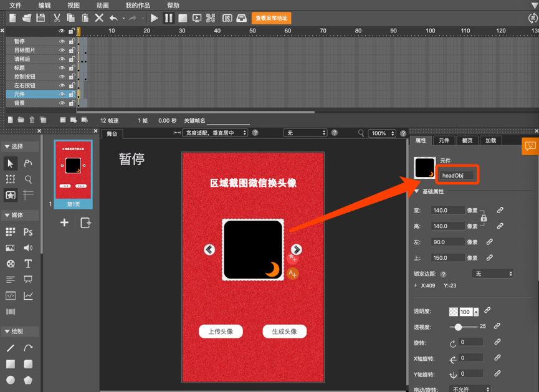Select the arrow selection tool

click(11, 163)
